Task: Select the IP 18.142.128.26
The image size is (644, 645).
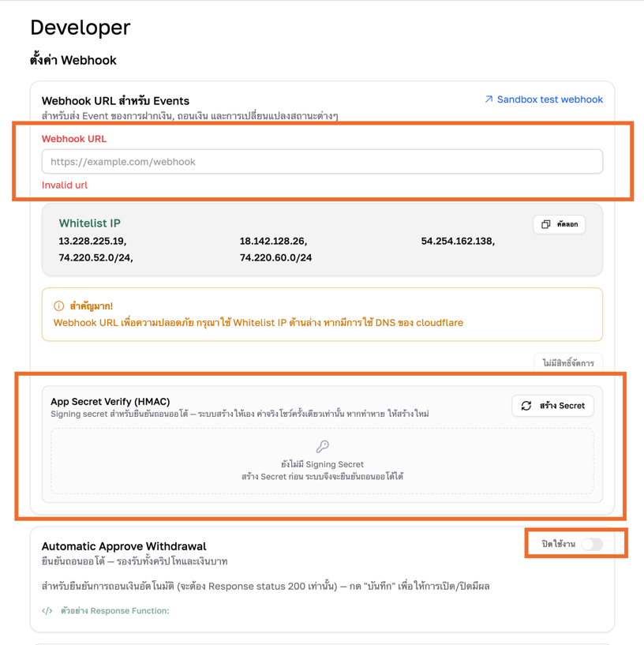Action: [x=274, y=241]
